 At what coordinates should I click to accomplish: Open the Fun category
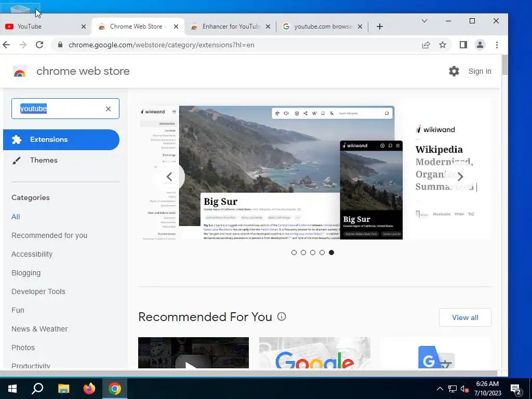click(x=18, y=310)
